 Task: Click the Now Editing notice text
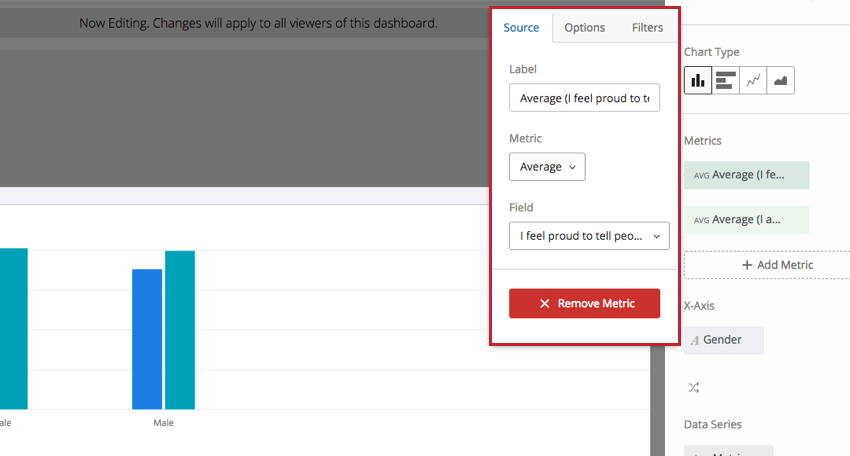pyautogui.click(x=258, y=23)
